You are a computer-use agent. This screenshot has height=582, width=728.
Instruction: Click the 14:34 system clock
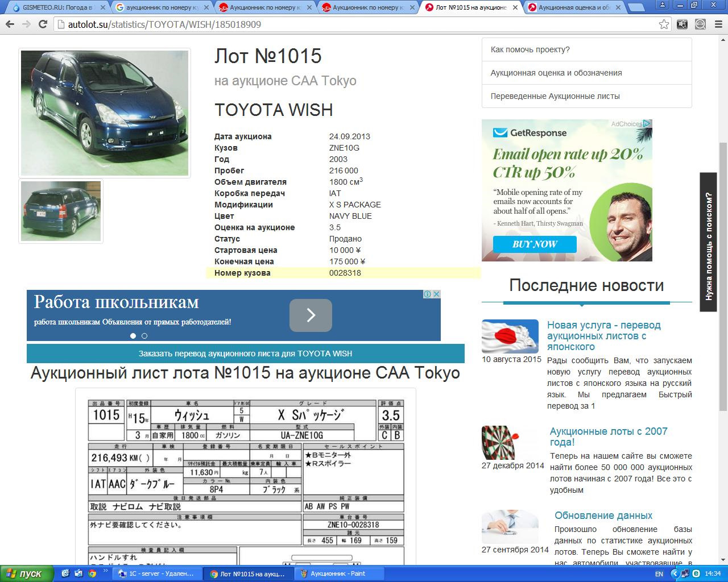[x=713, y=574]
